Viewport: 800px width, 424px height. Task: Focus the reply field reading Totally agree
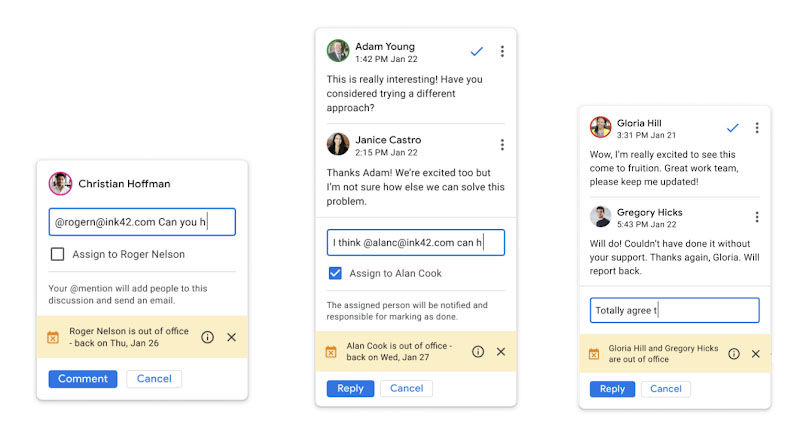[x=673, y=310]
